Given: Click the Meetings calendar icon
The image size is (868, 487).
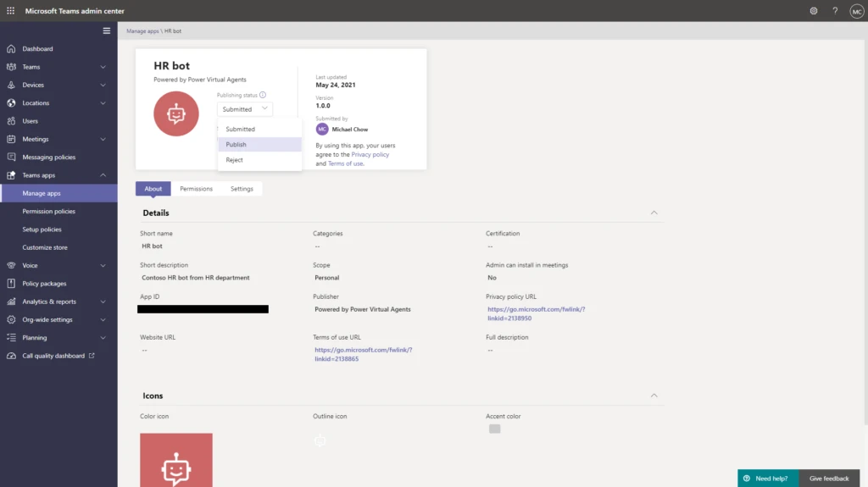Looking at the screenshot, I should pyautogui.click(x=11, y=139).
